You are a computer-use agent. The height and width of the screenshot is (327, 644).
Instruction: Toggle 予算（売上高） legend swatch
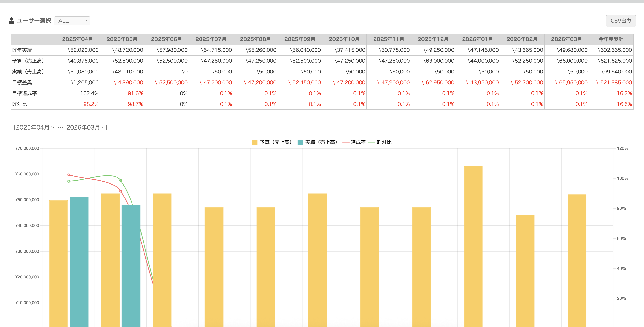[255, 142]
